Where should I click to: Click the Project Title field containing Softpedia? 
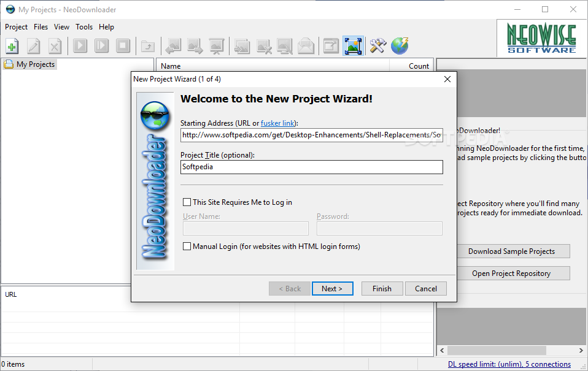pos(312,167)
